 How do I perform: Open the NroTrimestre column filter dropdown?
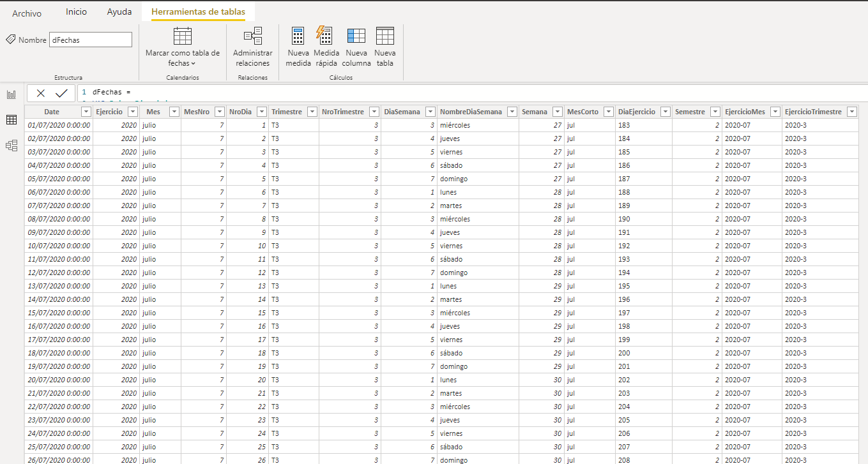374,112
